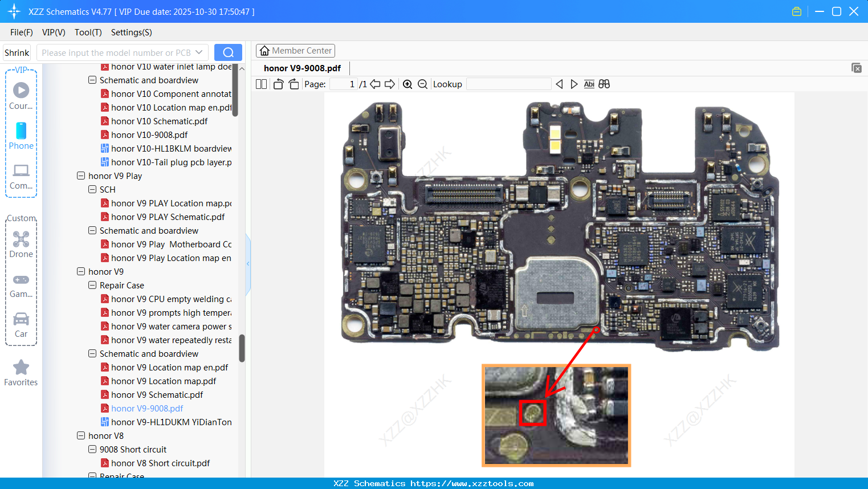Rotate the page clockwise
The height and width of the screenshot is (489, 868).
coord(294,84)
